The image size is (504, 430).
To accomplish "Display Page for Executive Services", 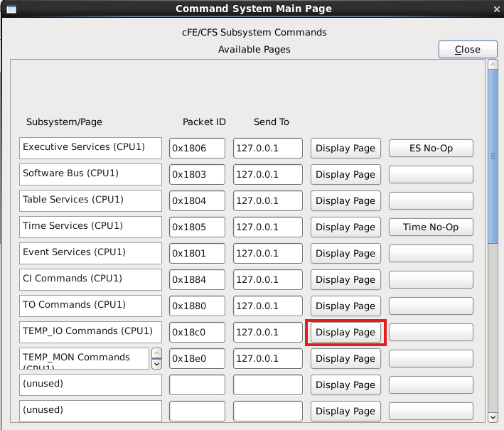I will pos(345,149).
